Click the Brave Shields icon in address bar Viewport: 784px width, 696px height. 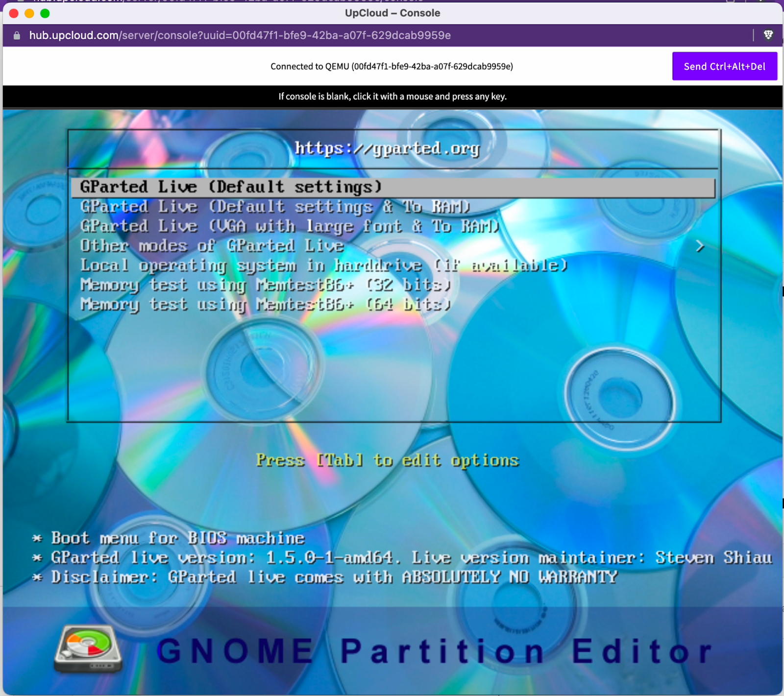point(768,35)
